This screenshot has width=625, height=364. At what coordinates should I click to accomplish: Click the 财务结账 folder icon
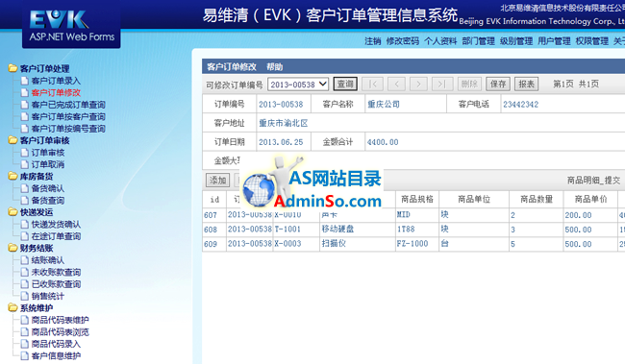[12, 248]
